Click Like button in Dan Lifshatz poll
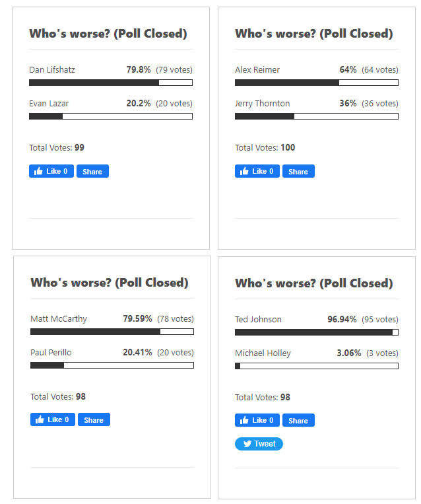 [51, 172]
